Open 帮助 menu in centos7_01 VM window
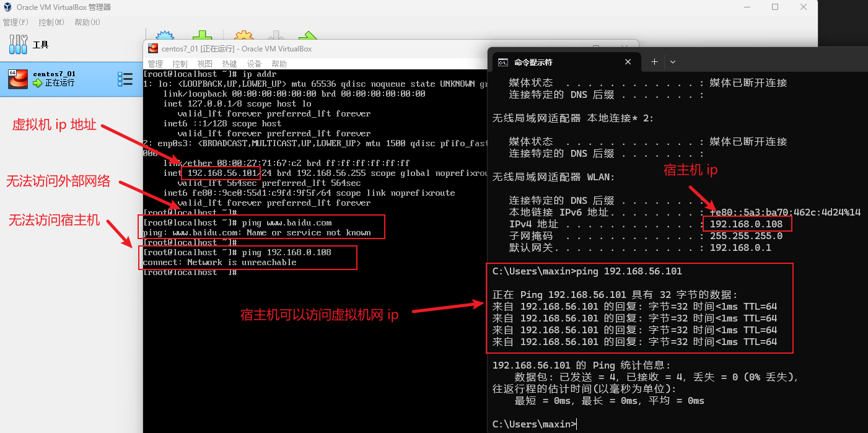The image size is (868, 433). pos(279,64)
